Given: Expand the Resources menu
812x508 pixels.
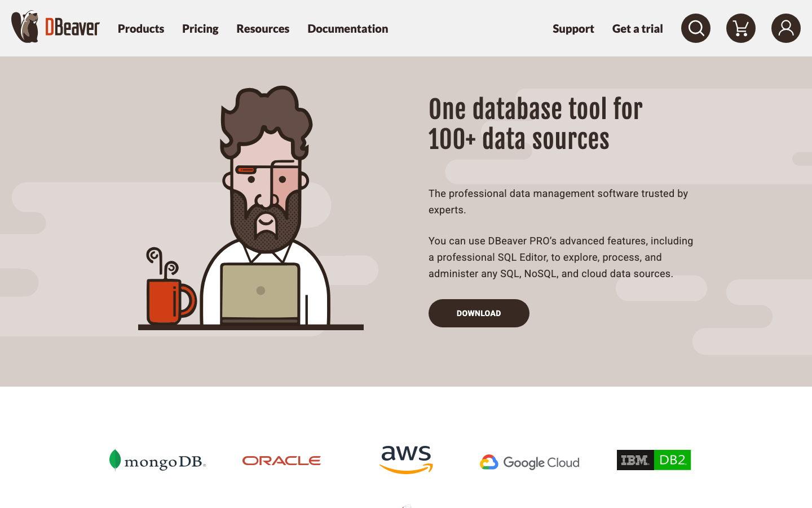Looking at the screenshot, I should (x=263, y=29).
